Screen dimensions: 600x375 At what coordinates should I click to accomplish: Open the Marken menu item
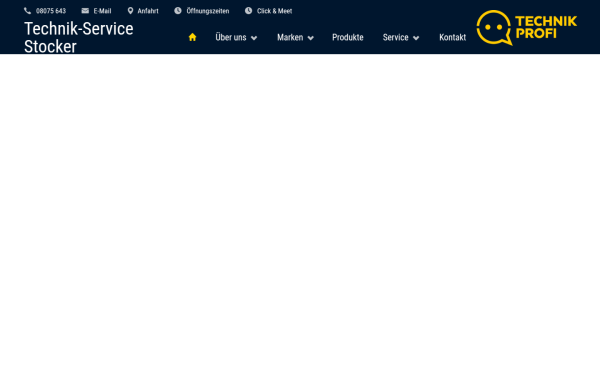(x=290, y=38)
